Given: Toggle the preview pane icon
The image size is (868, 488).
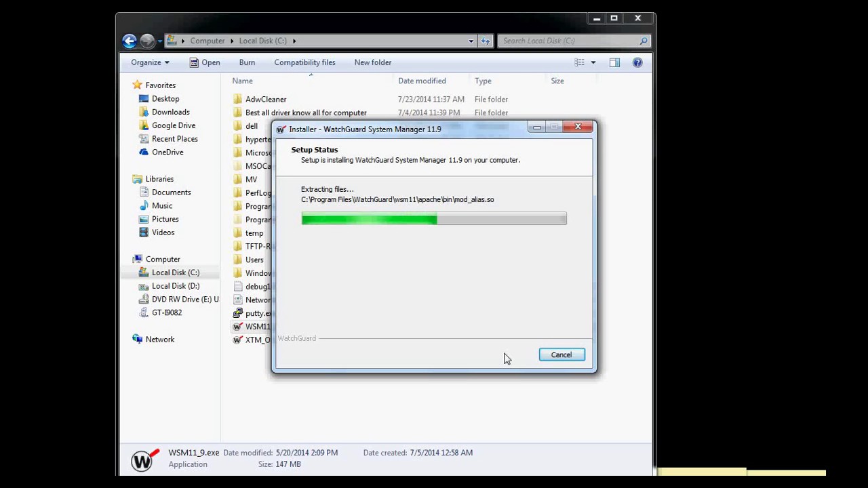Looking at the screenshot, I should (614, 62).
